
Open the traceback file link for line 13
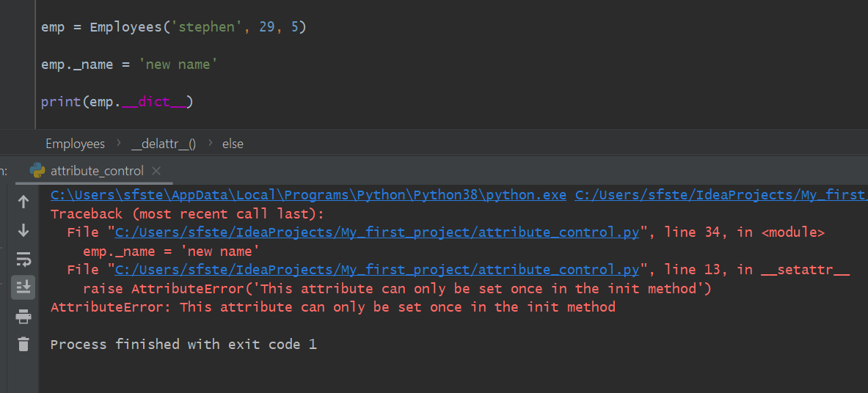coord(376,270)
